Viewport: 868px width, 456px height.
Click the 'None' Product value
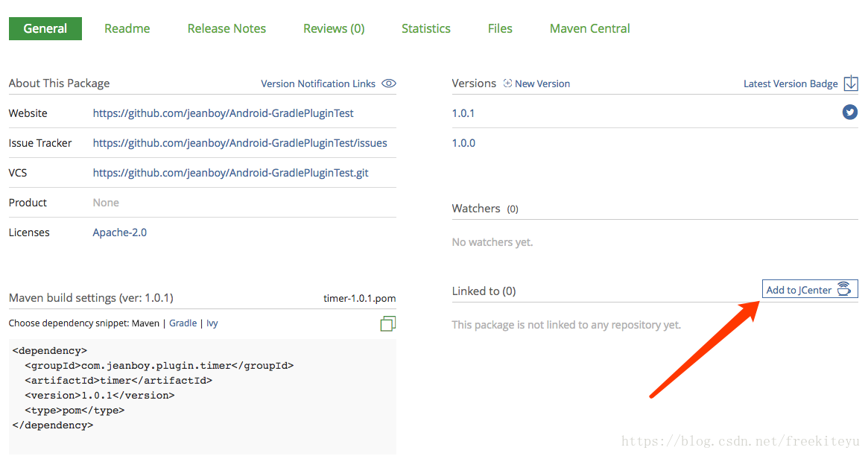click(x=106, y=203)
